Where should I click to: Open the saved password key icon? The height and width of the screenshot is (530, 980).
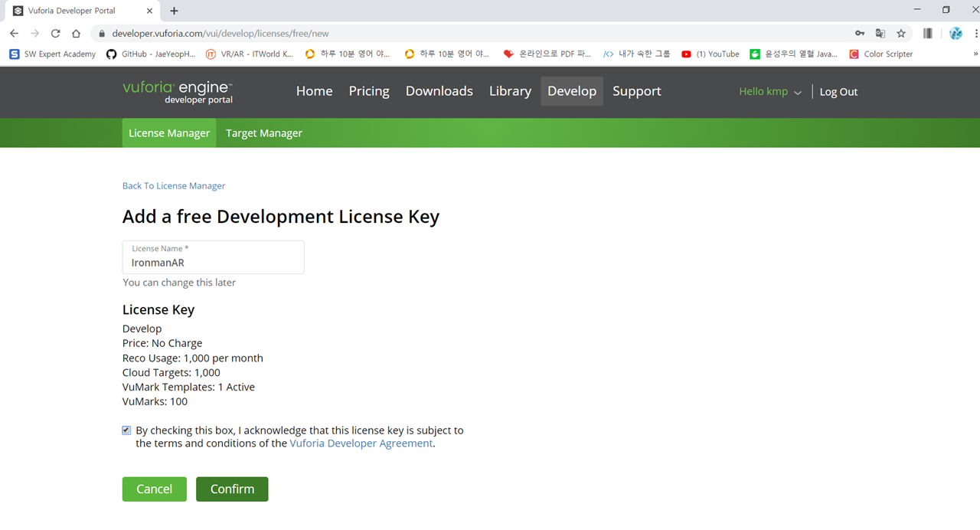tap(860, 34)
